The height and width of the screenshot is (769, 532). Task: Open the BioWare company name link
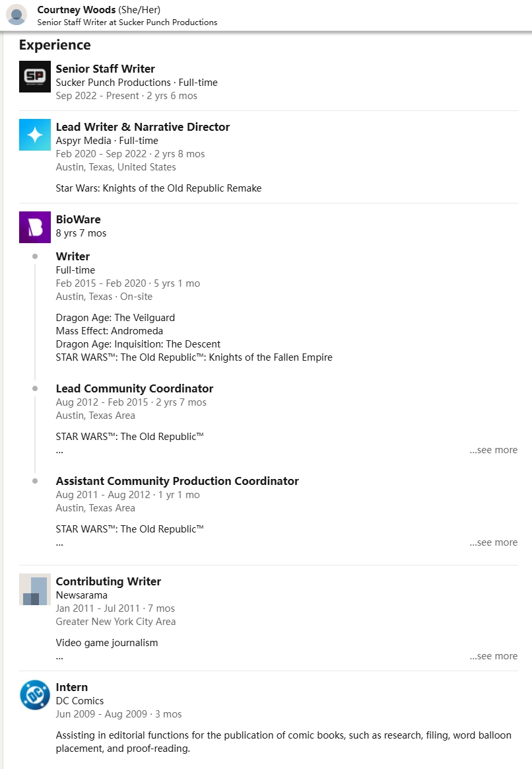(x=79, y=219)
